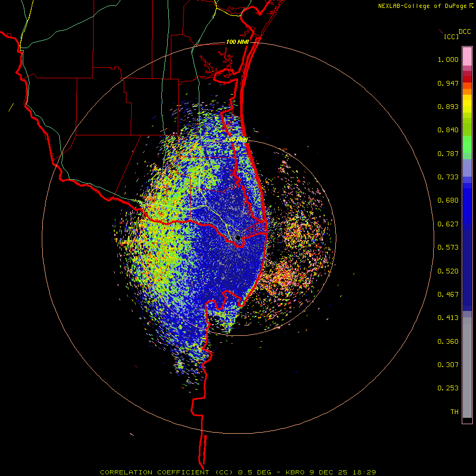Screen dimensions: 476x476
Task: Click the pink 1.000 color band
Action: pyautogui.click(x=467, y=57)
